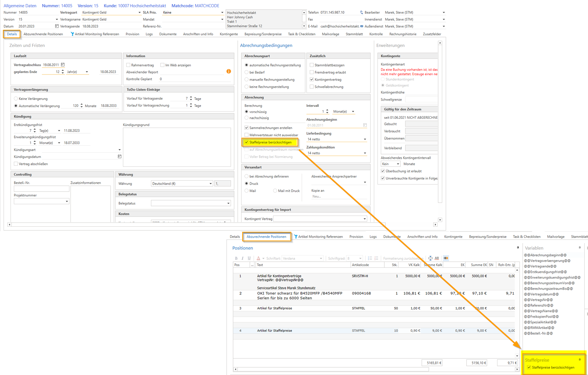Select the nachschüssig radio button
Image resolution: width=588 pixels, height=375 pixels.
(247, 118)
